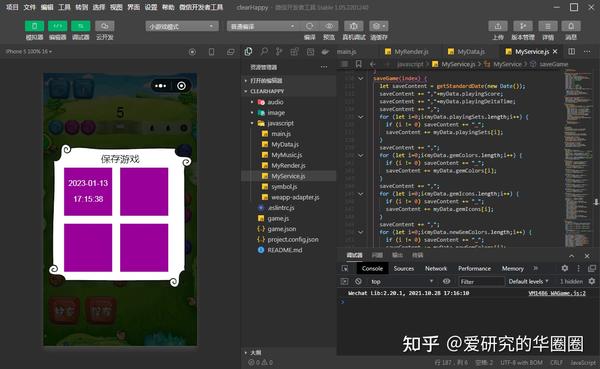This screenshot has width=600, height=369.
Task: Click the upload icon in top toolbar
Action: click(x=498, y=26)
